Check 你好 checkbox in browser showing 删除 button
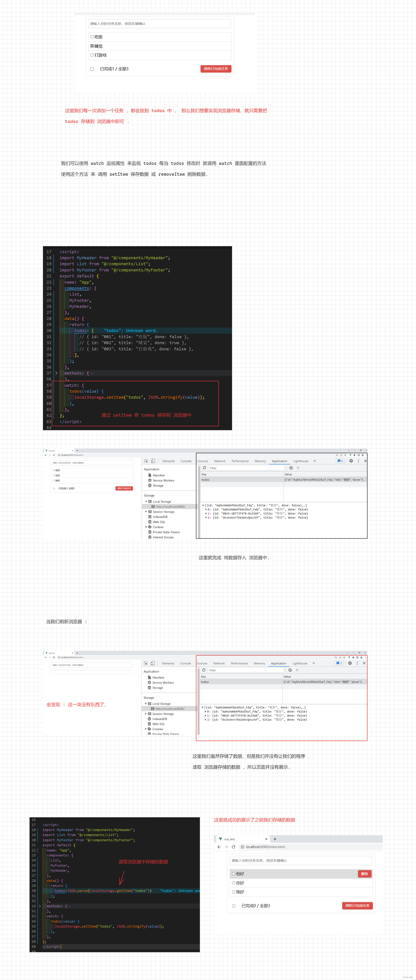Viewport: 416px width, 980px height. (x=234, y=883)
